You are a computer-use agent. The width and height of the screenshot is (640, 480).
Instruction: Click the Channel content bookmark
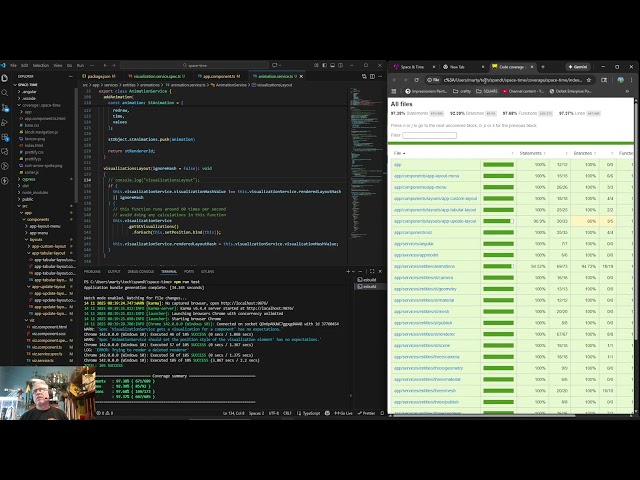click(523, 91)
